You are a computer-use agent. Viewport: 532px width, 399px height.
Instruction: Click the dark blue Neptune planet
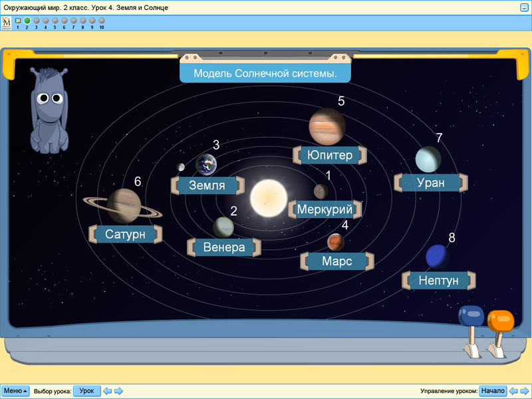438,257
